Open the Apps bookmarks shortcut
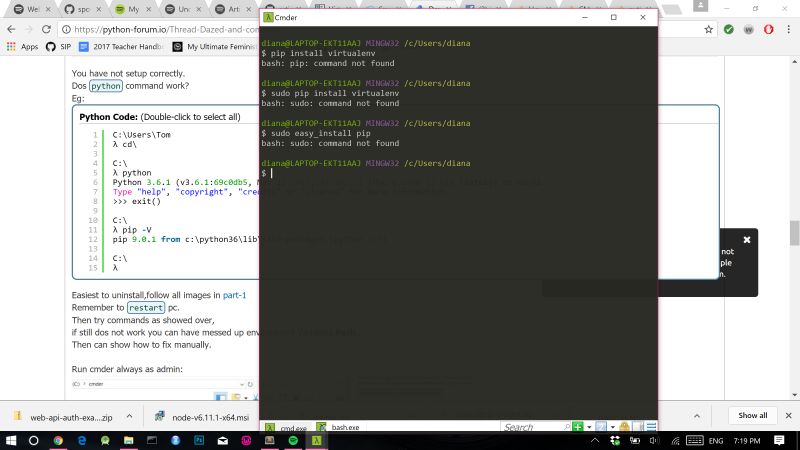This screenshot has height=450, width=800. [x=22, y=46]
